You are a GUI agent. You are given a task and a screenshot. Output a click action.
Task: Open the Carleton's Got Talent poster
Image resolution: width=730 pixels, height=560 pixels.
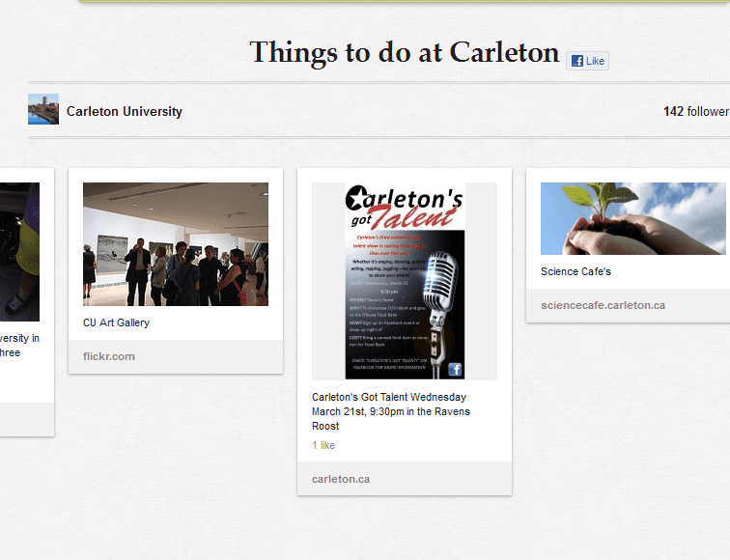(405, 281)
